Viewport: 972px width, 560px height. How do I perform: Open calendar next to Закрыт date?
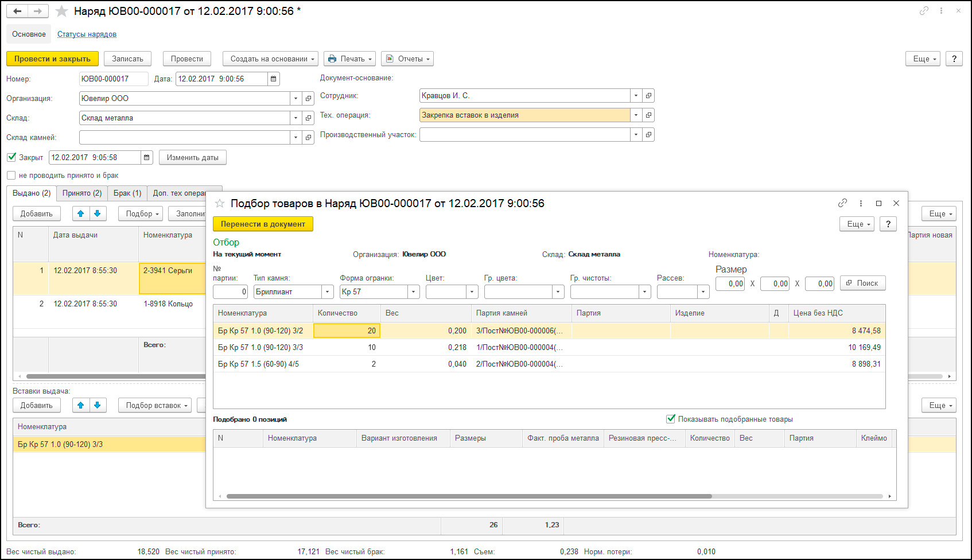coord(147,158)
